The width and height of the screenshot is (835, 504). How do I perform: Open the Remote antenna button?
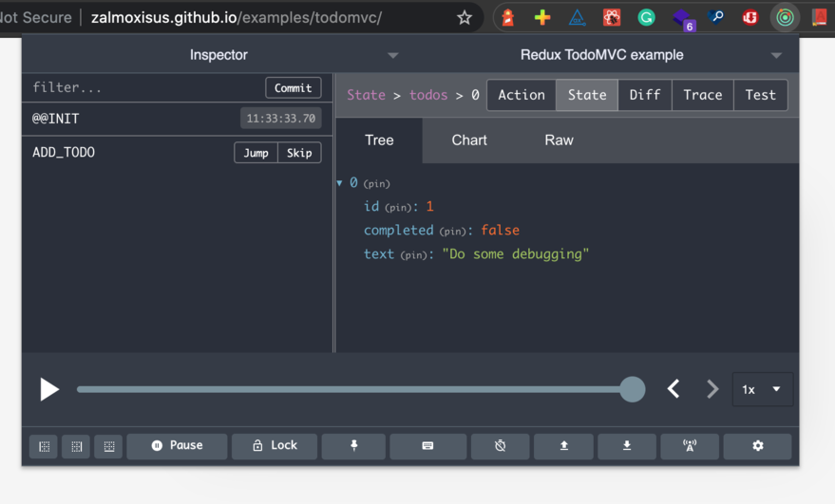pyautogui.click(x=690, y=446)
